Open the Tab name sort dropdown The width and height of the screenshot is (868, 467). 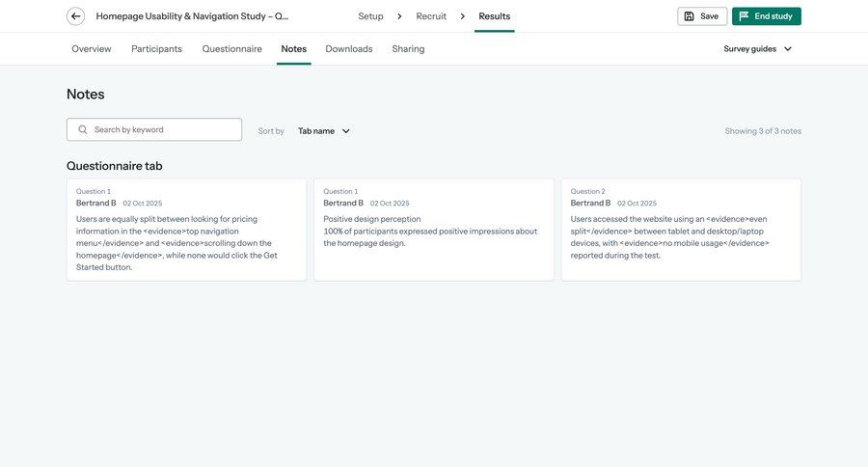point(324,131)
